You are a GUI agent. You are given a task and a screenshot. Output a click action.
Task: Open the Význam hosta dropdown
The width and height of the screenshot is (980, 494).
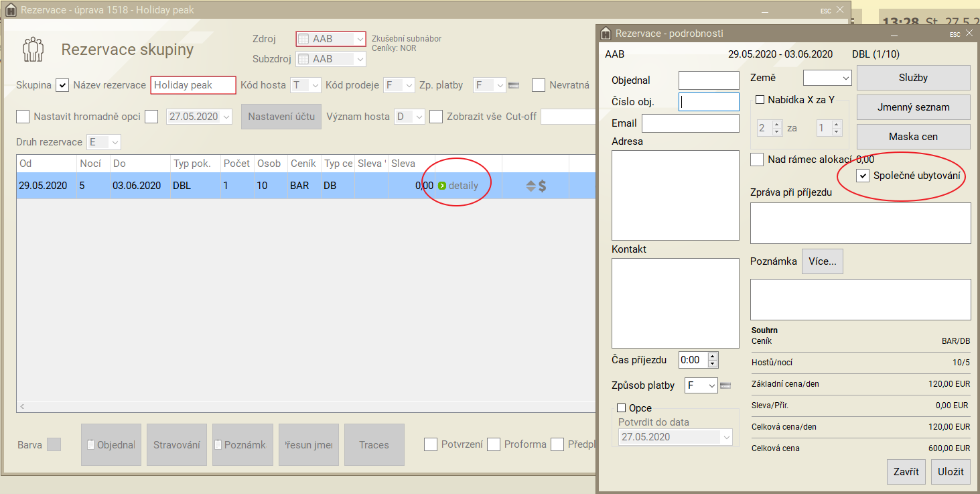(410, 117)
